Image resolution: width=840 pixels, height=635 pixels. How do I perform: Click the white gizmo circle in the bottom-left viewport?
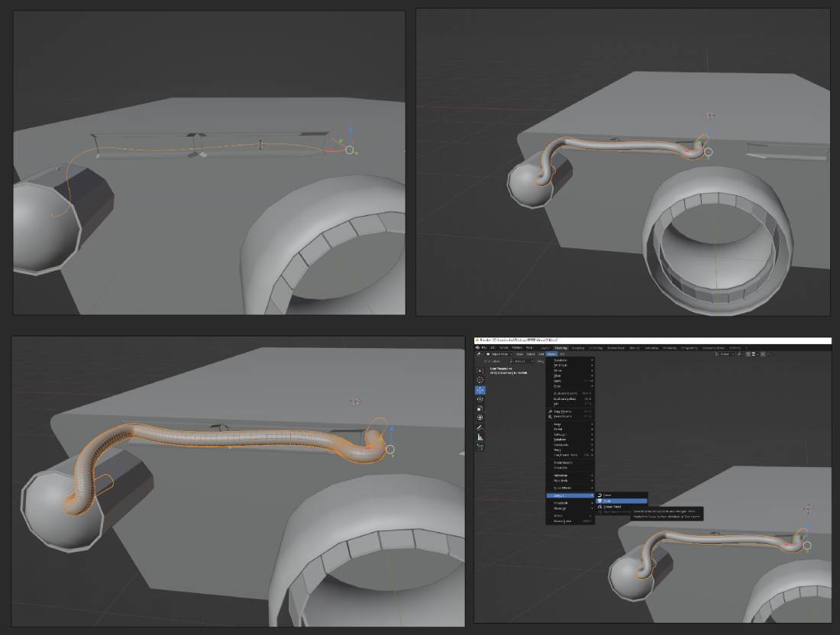pyautogui.click(x=390, y=450)
